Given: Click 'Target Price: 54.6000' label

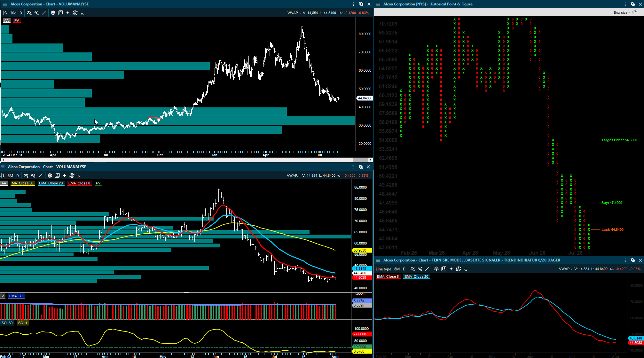Looking at the screenshot, I should pos(619,140).
